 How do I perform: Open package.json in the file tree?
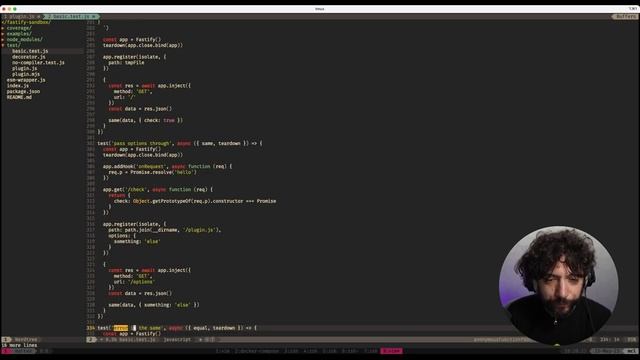click(x=23, y=91)
